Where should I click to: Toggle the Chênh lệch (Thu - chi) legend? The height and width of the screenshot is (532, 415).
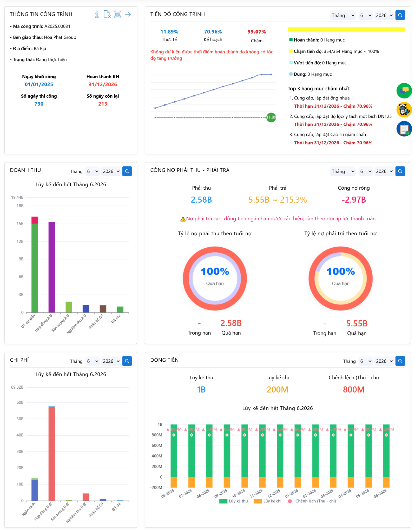(x=312, y=501)
